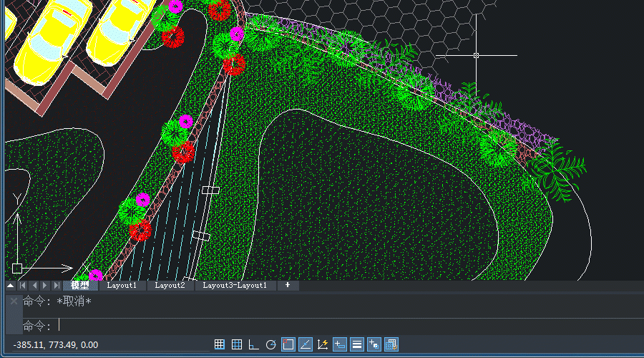The width and height of the screenshot is (644, 358).
Task: Click the dynamic input icon
Action: coord(339,344)
